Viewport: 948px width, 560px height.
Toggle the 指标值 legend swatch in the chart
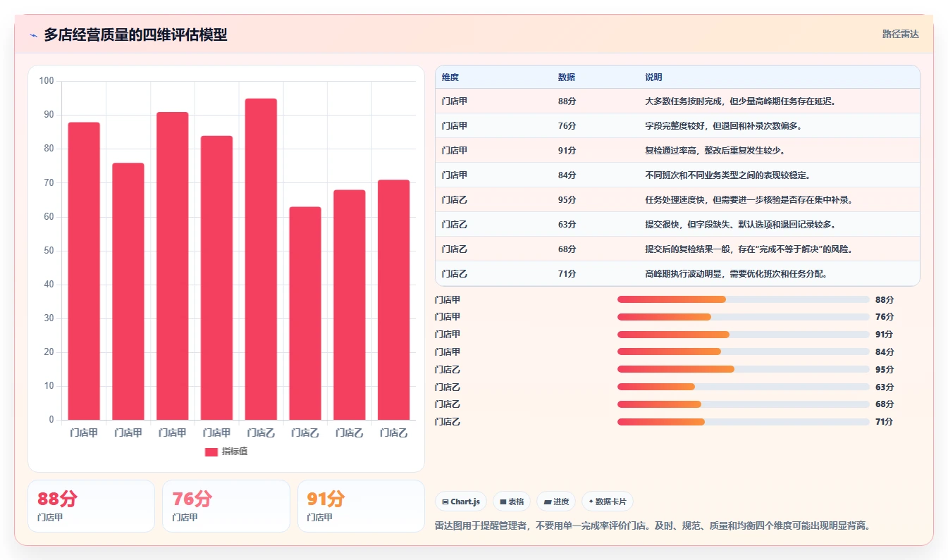click(x=211, y=452)
